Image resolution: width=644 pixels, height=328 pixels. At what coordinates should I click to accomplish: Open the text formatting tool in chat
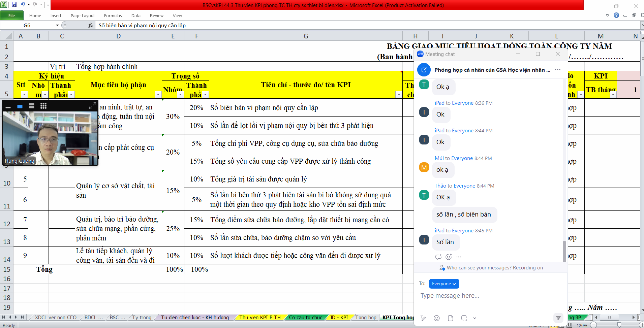423,318
